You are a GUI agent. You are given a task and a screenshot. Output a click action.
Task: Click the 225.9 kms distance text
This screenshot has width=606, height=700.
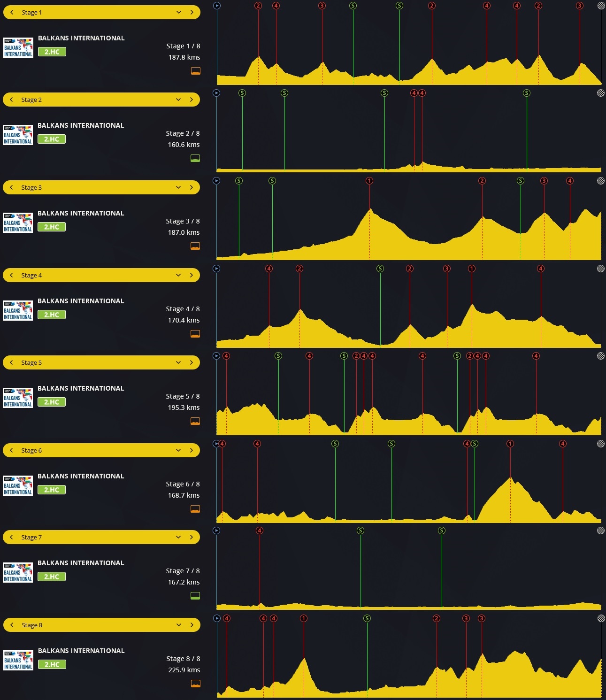184,670
